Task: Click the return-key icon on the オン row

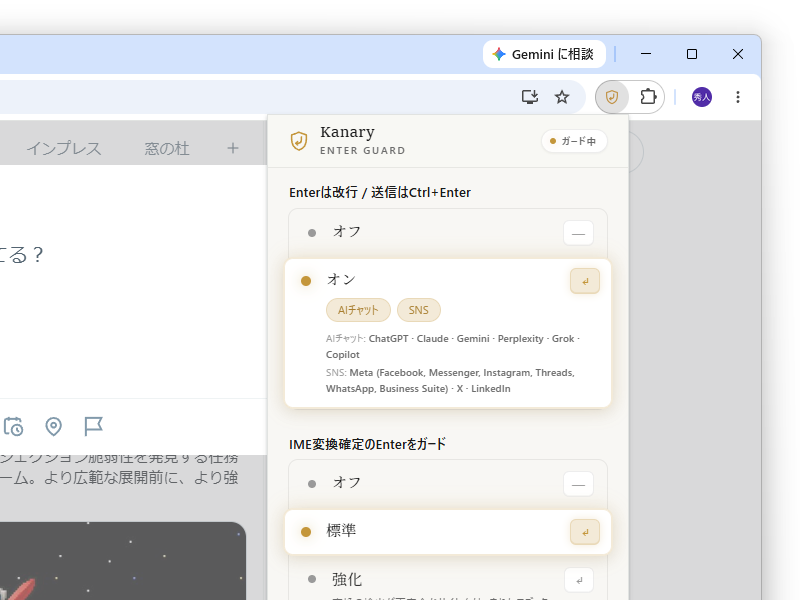Action: click(585, 281)
